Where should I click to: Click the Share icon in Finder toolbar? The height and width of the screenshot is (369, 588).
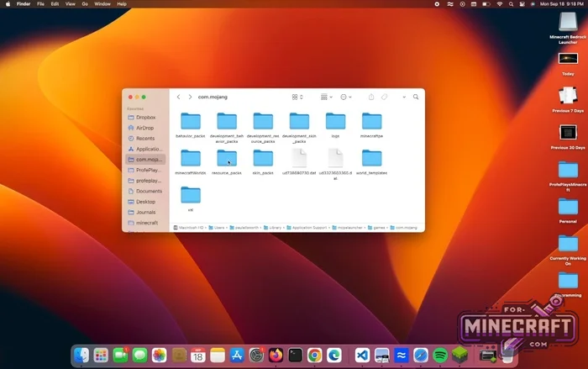370,98
